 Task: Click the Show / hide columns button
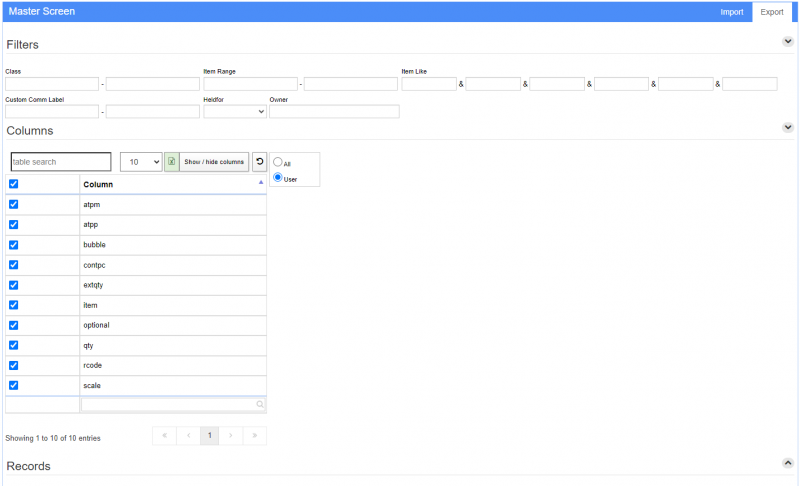click(214, 161)
